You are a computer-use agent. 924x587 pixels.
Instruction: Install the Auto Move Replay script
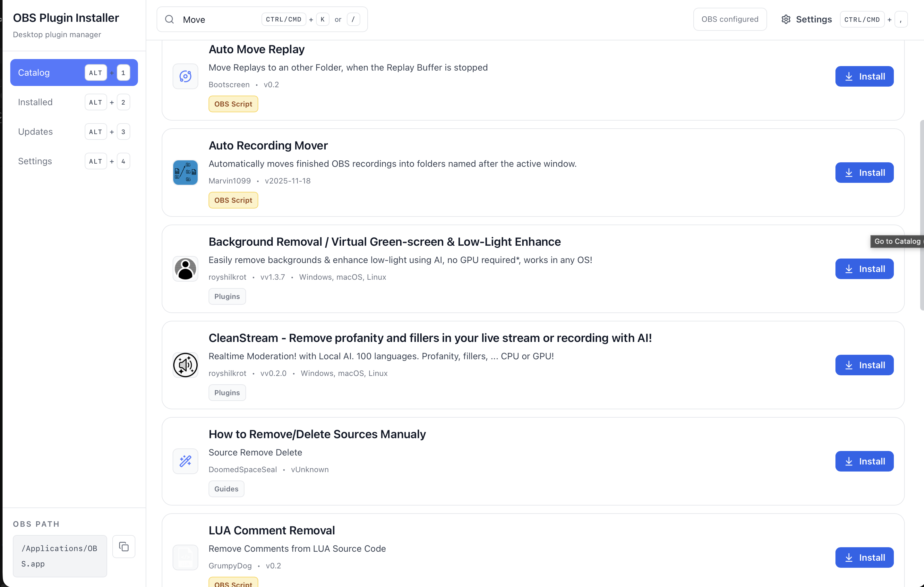click(x=864, y=76)
